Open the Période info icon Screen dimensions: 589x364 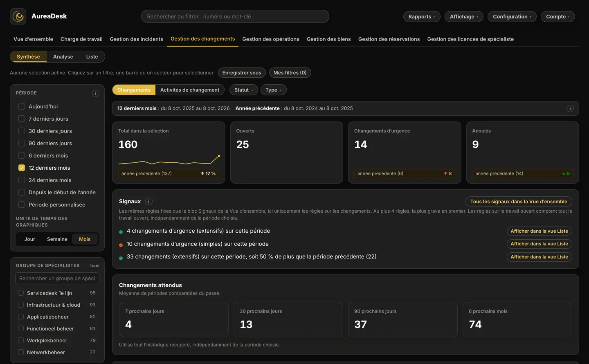(x=96, y=93)
